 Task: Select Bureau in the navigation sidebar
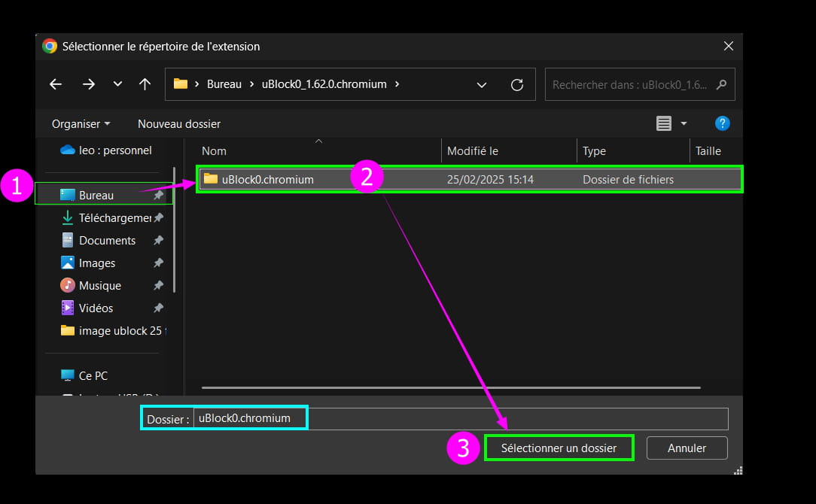pos(104,195)
